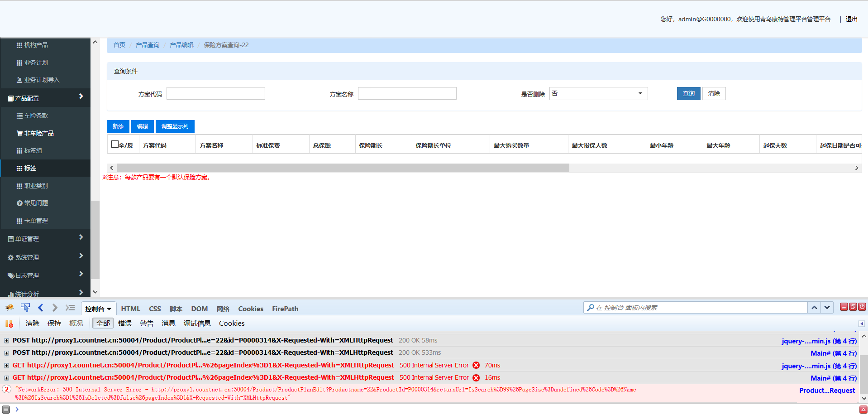Open the FirePath tab
This screenshot has height=415, width=868.
tap(285, 309)
